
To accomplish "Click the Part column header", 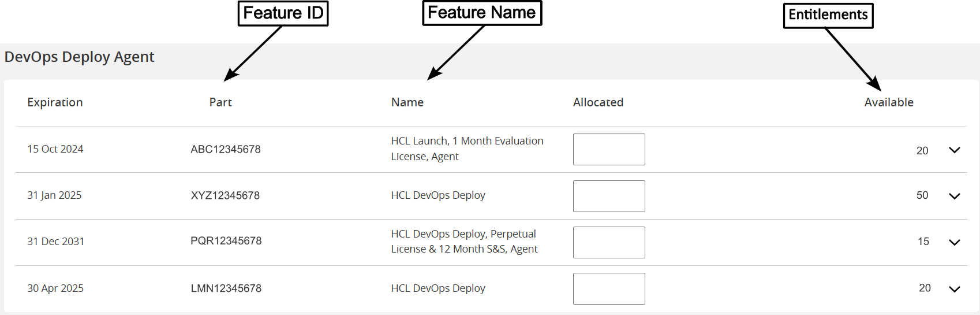I will pos(220,102).
